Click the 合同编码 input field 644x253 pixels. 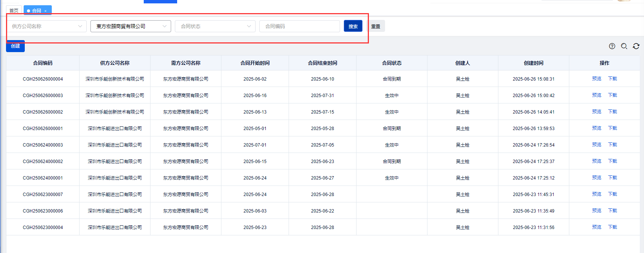tap(299, 26)
